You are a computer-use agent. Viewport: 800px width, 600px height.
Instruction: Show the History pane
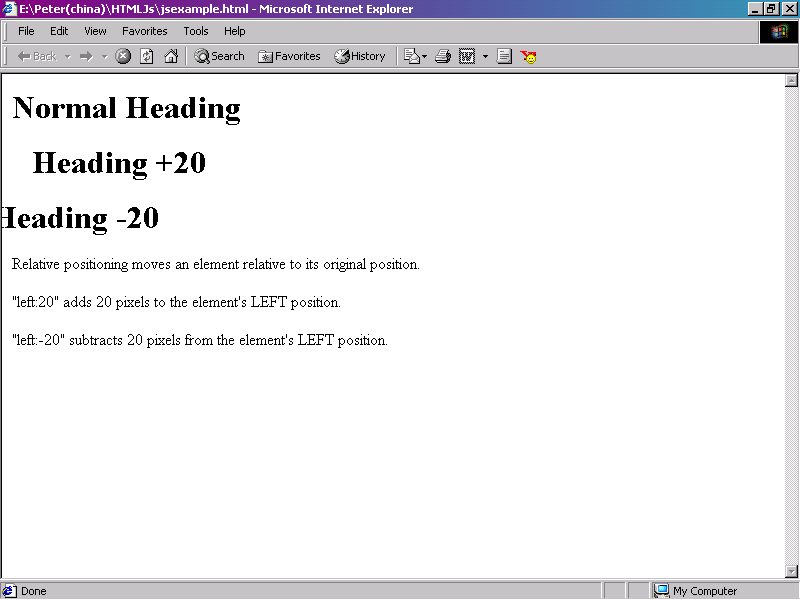pyautogui.click(x=360, y=56)
